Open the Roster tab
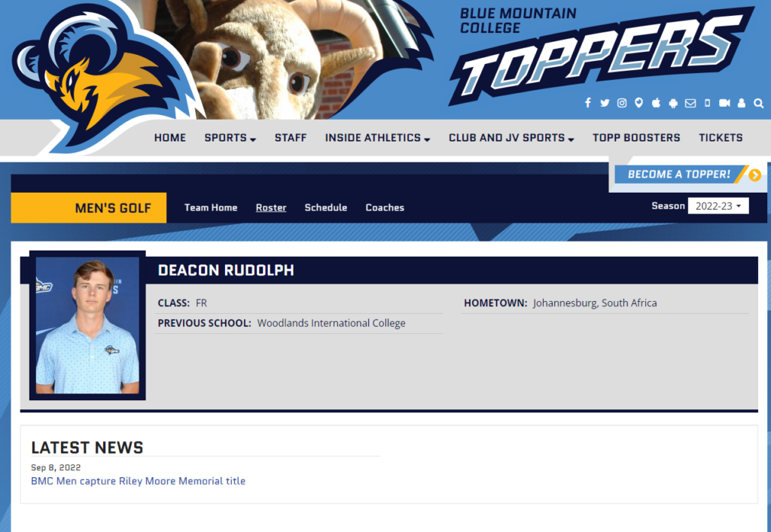The width and height of the screenshot is (771, 532). pyautogui.click(x=271, y=207)
